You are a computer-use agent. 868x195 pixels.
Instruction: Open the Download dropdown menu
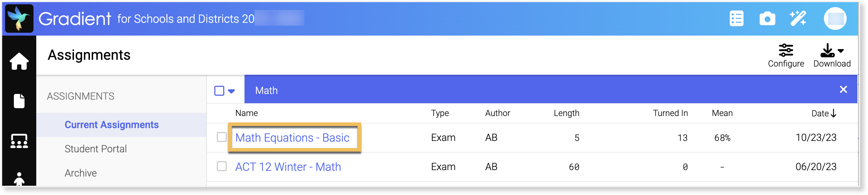(x=832, y=56)
